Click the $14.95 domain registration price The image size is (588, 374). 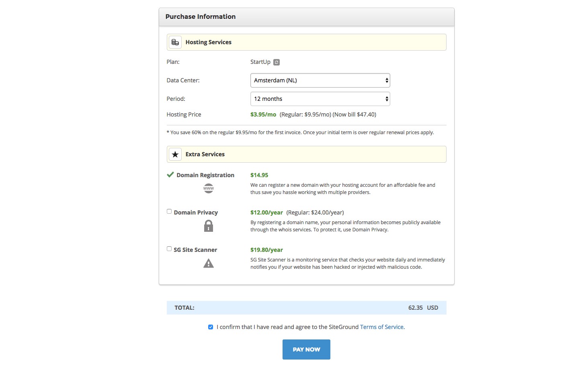pos(259,175)
